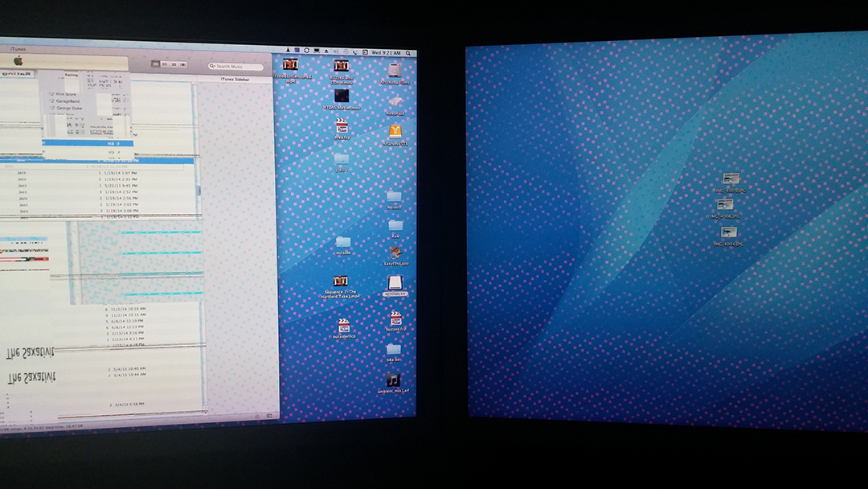Open the orange ArtsNova3TB FireWire drive
The image size is (868, 489).
[395, 132]
